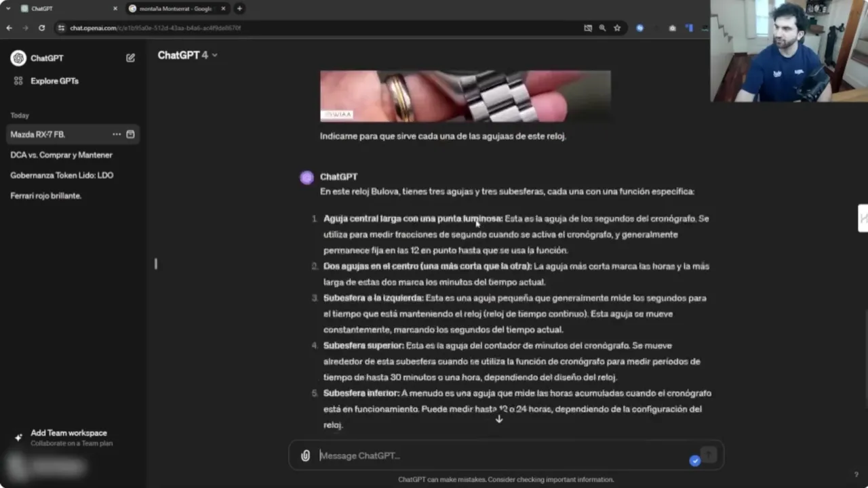Click text 'Subesfera a la izquierda:'
The width and height of the screenshot is (868, 488).
(374, 298)
